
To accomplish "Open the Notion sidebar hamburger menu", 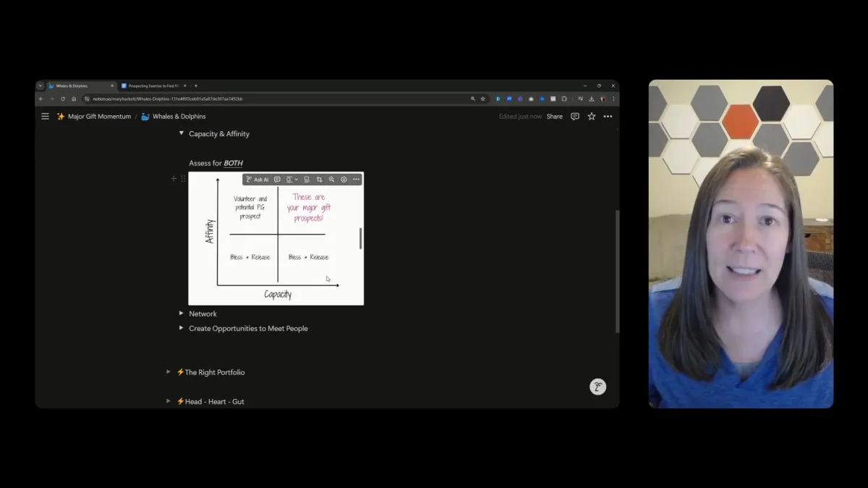I will (45, 117).
